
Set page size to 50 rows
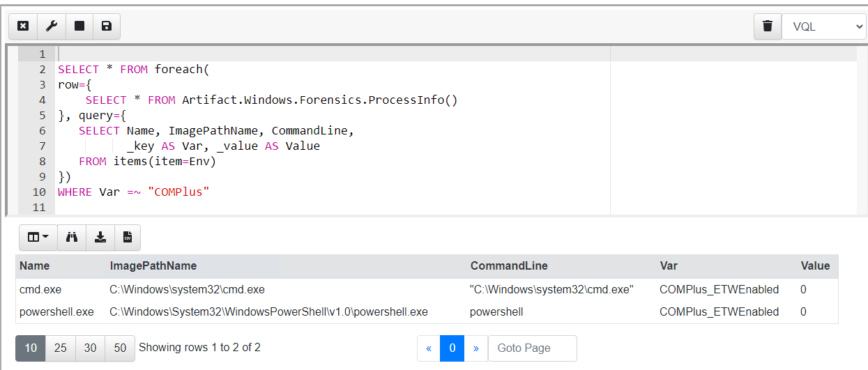120,348
